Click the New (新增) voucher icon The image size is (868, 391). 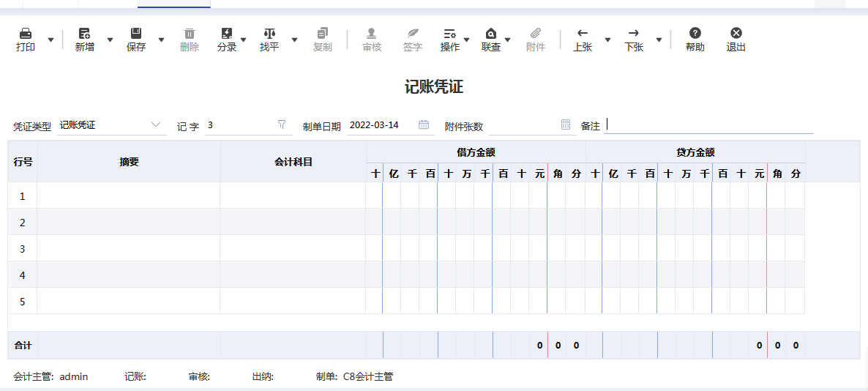(x=84, y=34)
